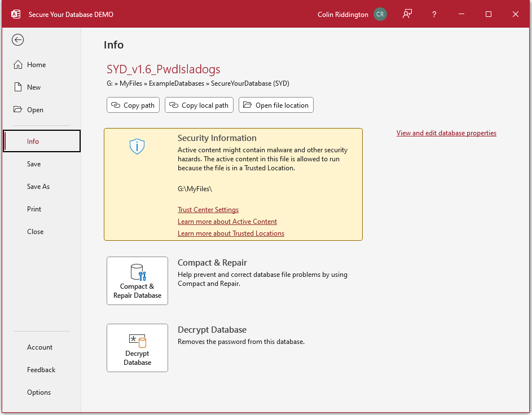Follow Learn more about Active Content link
This screenshot has width=532, height=415.
[227, 222]
